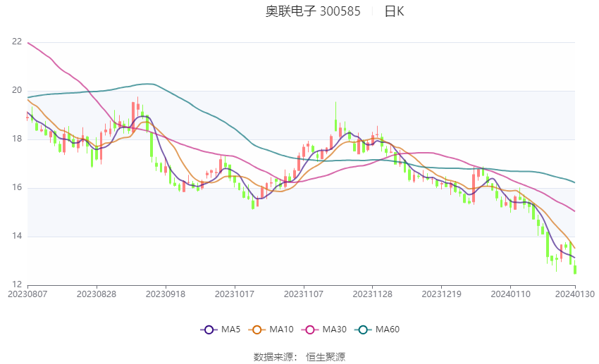Click the 20231128 date axis label
The width and height of the screenshot is (599, 364).
(373, 294)
